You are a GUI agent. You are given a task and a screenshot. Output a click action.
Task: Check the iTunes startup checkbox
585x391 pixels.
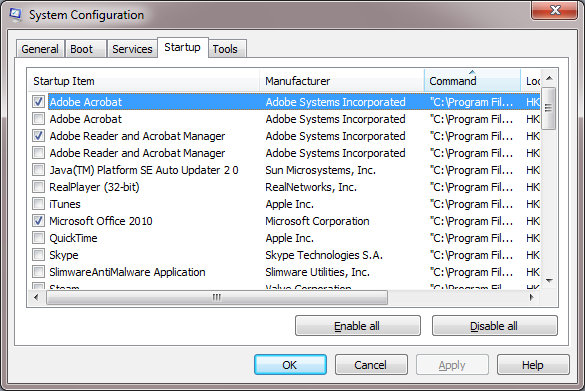point(38,204)
